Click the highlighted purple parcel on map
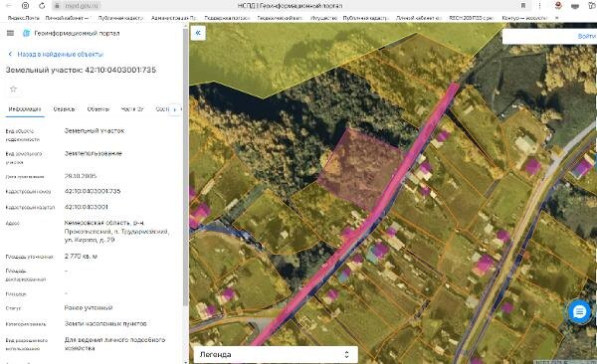 [360, 169]
